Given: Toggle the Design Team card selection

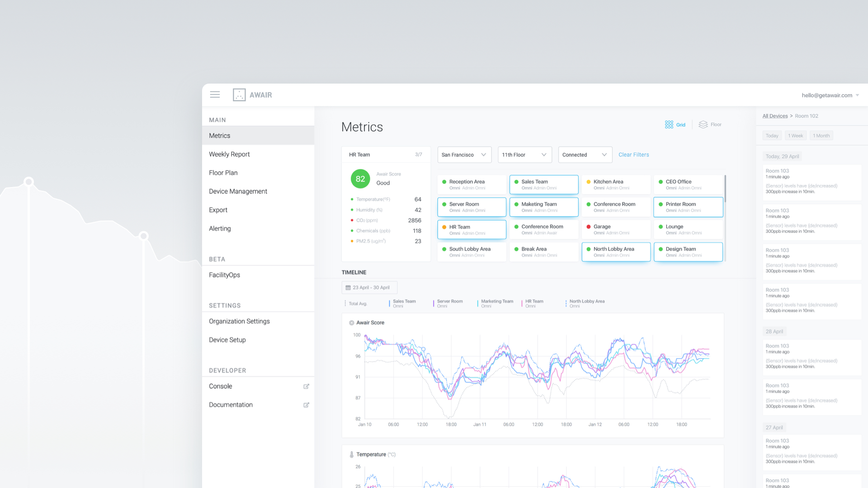Looking at the screenshot, I should pyautogui.click(x=688, y=252).
